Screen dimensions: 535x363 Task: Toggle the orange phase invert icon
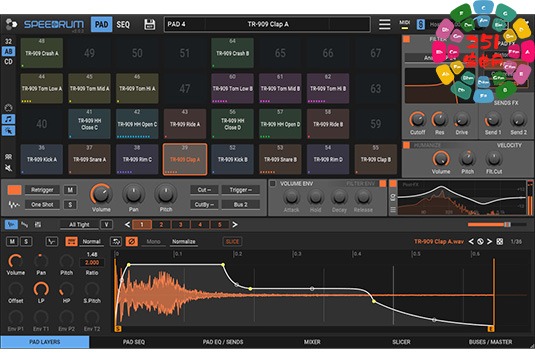(132, 242)
